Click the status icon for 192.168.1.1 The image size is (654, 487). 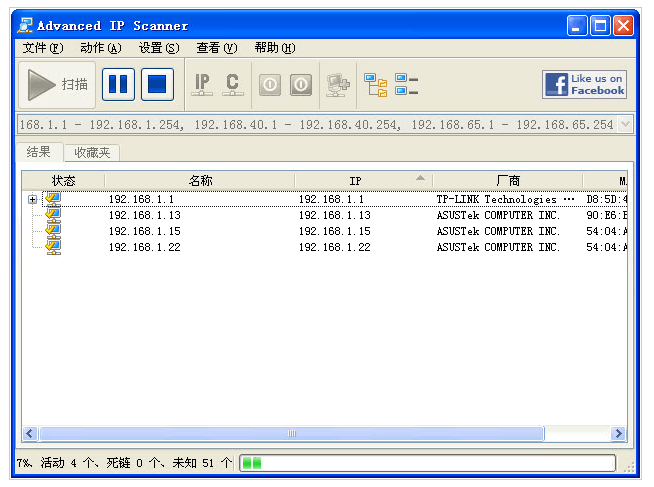(x=53, y=199)
